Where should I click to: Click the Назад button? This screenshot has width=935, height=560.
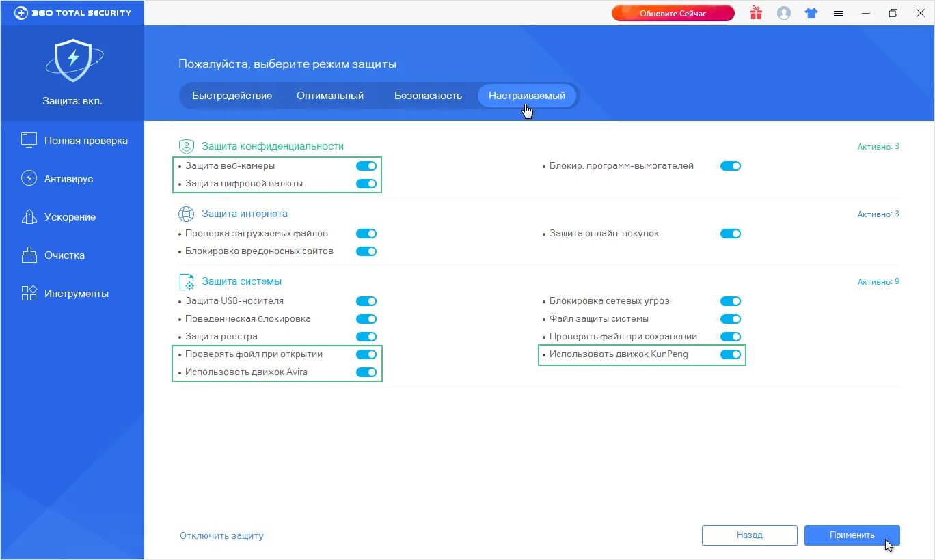coord(750,535)
